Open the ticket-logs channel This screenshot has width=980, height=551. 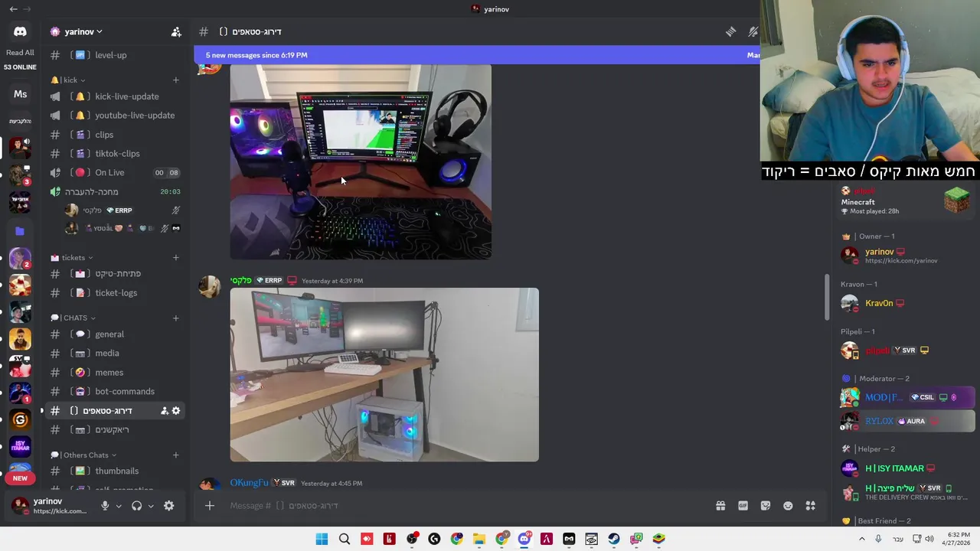(115, 293)
